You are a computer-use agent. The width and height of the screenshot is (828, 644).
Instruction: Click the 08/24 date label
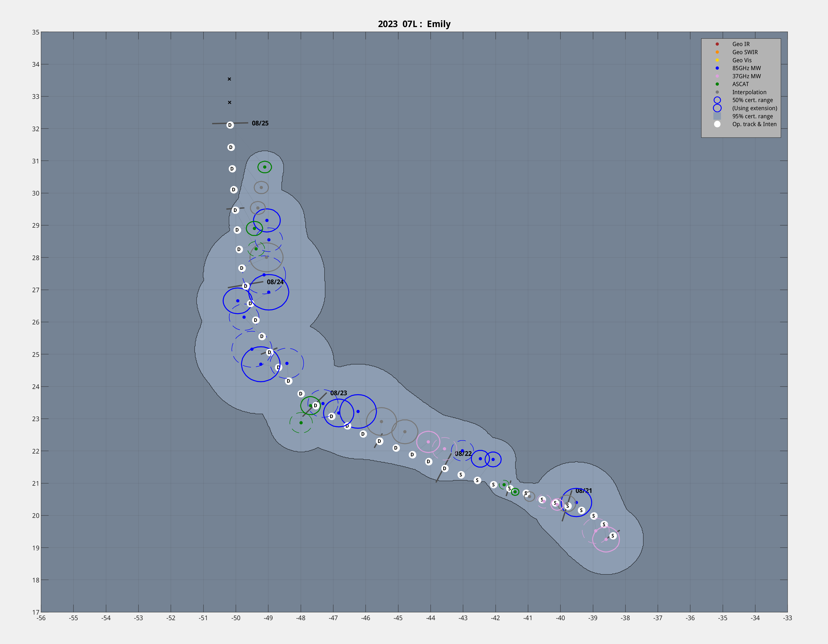[275, 282]
